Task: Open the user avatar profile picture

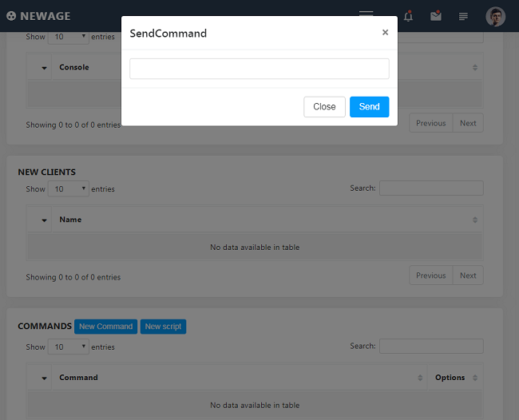Action: click(x=495, y=16)
